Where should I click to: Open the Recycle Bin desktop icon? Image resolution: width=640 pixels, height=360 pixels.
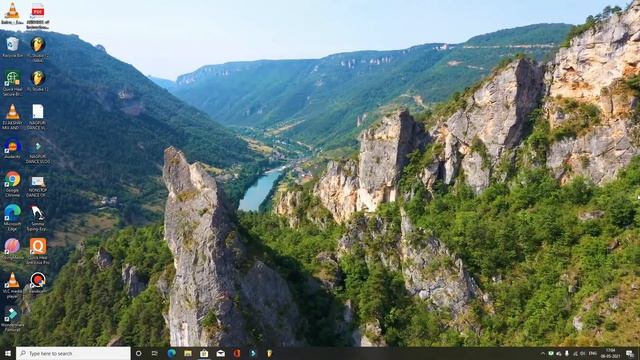[x=12, y=47]
